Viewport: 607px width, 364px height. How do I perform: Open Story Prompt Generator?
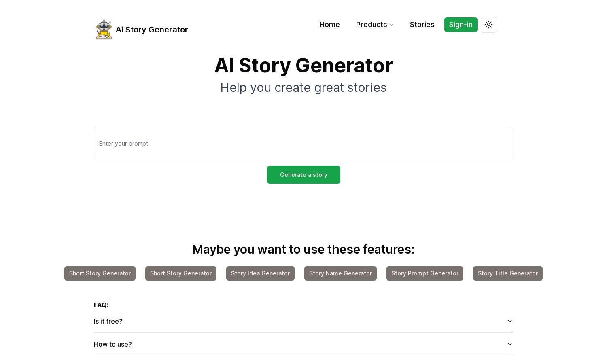click(x=425, y=273)
